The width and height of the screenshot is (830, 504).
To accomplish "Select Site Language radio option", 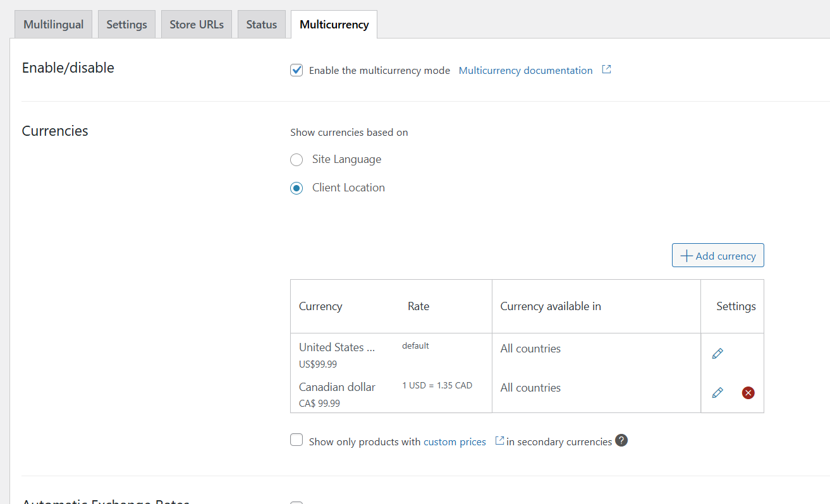I will tap(296, 160).
